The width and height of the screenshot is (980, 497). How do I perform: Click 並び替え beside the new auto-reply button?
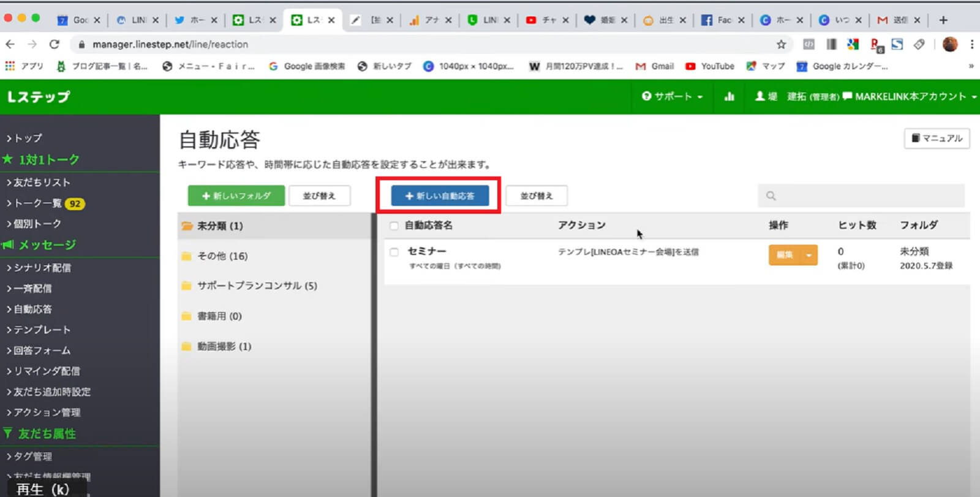tap(537, 196)
